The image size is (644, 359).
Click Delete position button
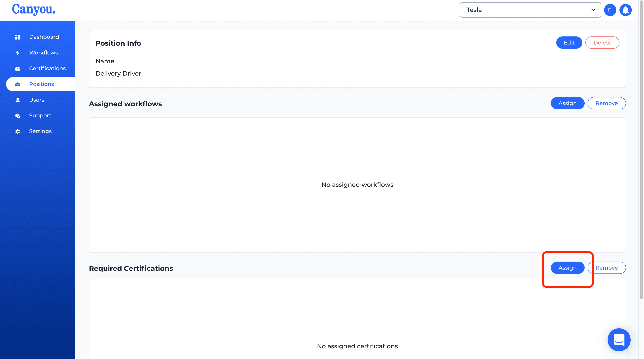[602, 43]
